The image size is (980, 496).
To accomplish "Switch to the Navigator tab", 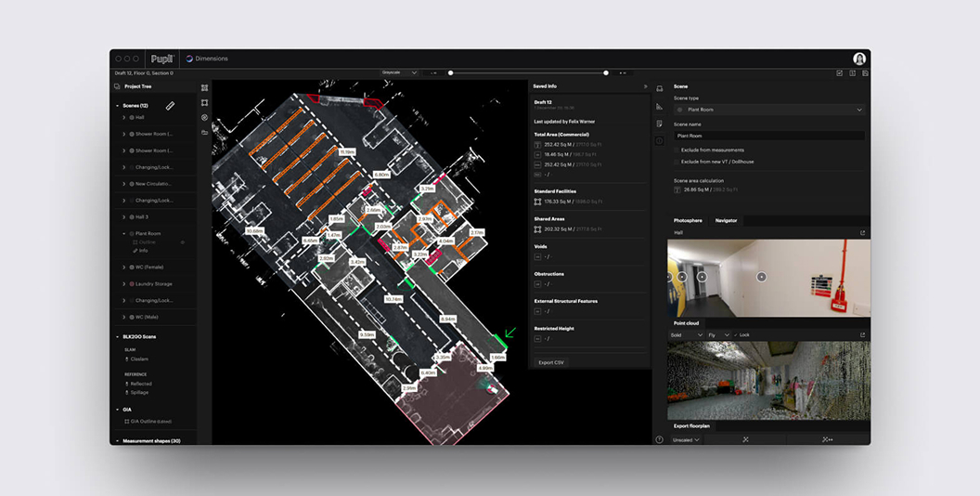I will [x=726, y=221].
